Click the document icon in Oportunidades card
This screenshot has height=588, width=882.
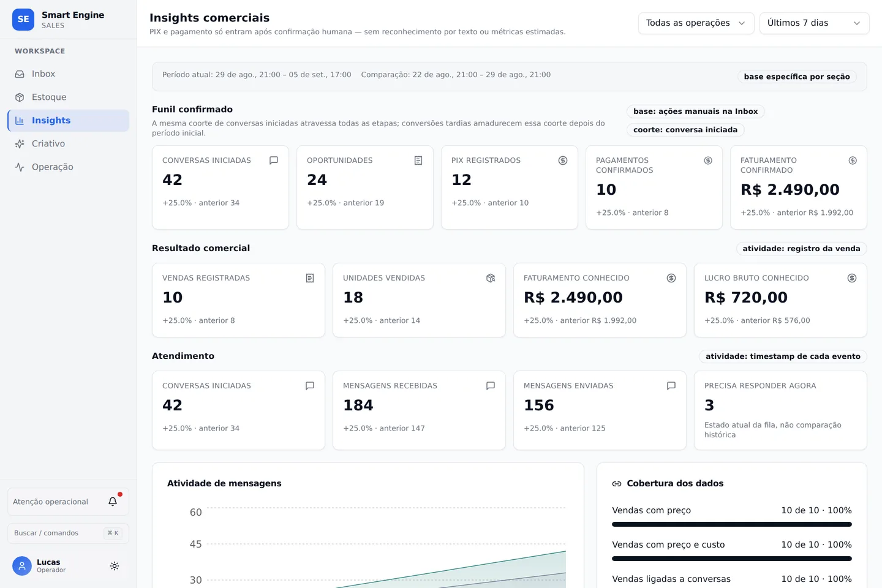418,160
